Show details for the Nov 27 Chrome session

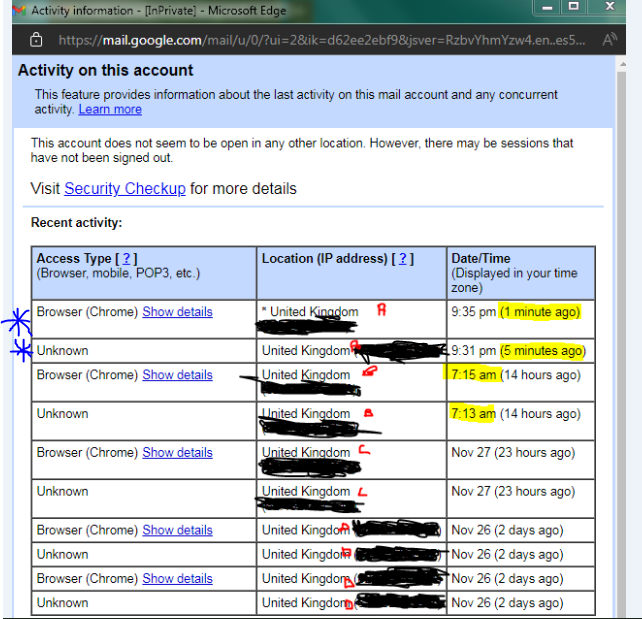tap(177, 452)
